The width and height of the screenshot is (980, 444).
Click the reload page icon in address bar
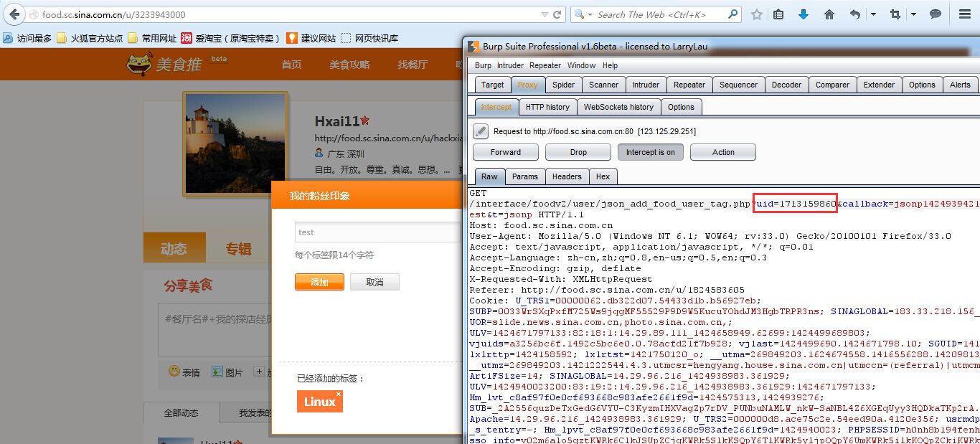(557, 14)
